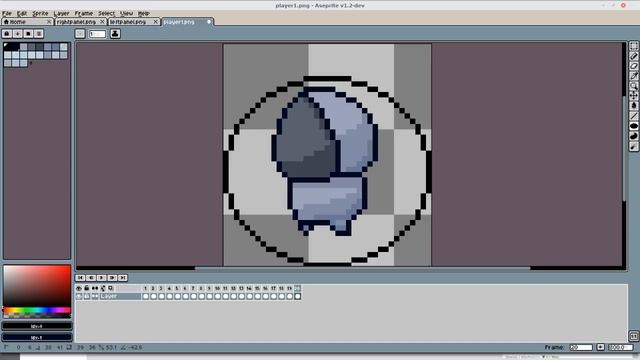Open the palette options menu icon
This screenshot has height=360, width=640.
tap(39, 33)
